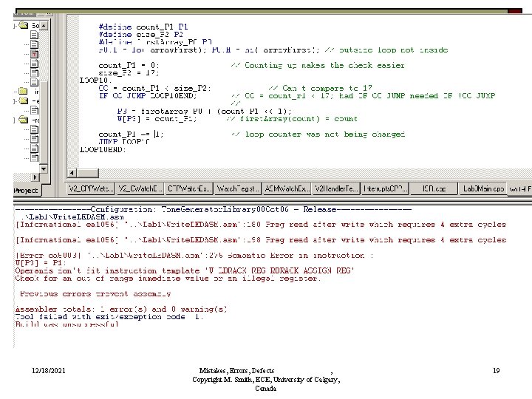Screen dimensions: 532x399
Task: Click the '#define size_P2 P2' code line
Action: 141,35
